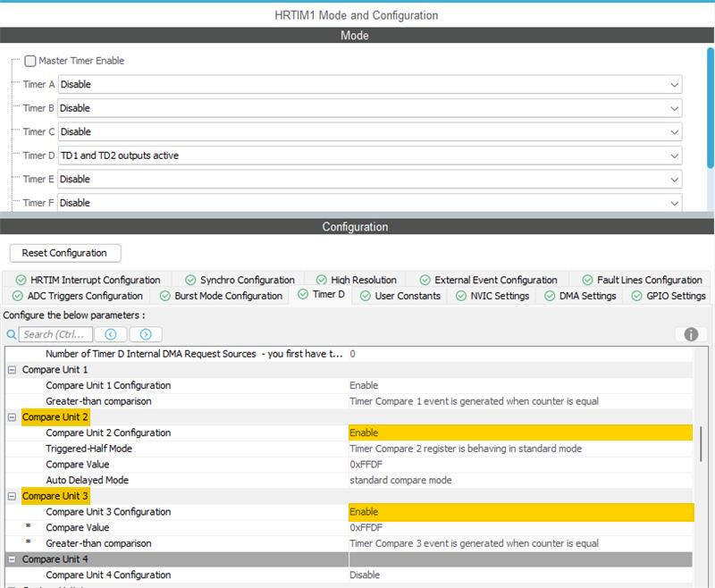Click the search magnifier icon
The image size is (715, 588).
click(x=12, y=334)
